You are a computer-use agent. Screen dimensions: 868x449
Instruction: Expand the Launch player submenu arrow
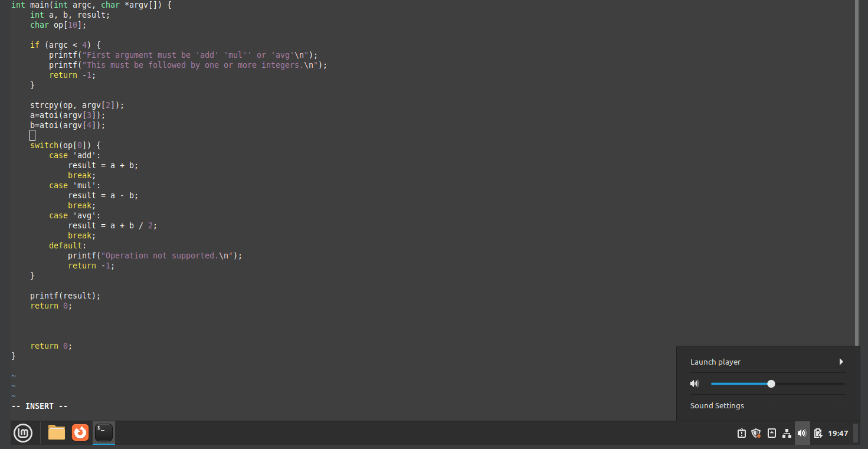tap(841, 362)
